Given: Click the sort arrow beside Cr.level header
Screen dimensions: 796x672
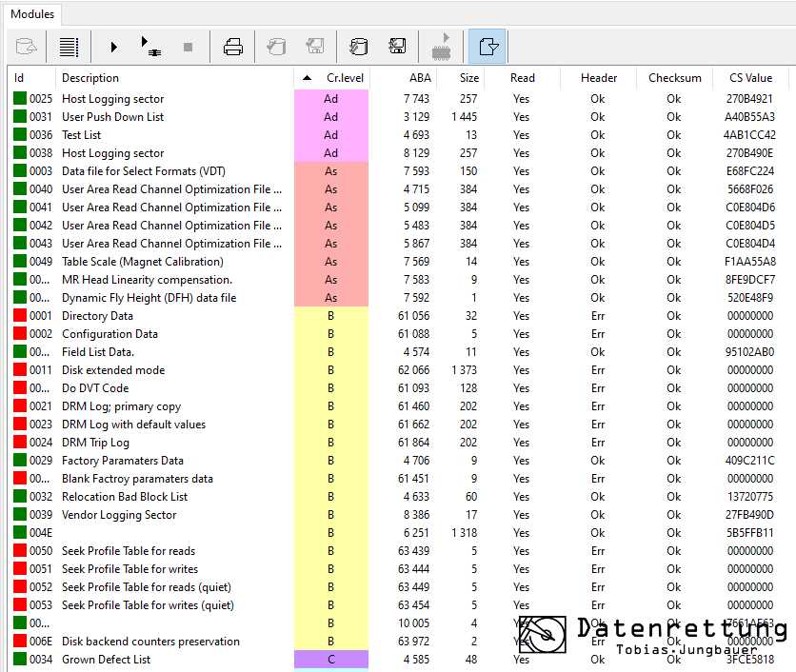Looking at the screenshot, I should pos(307,78).
